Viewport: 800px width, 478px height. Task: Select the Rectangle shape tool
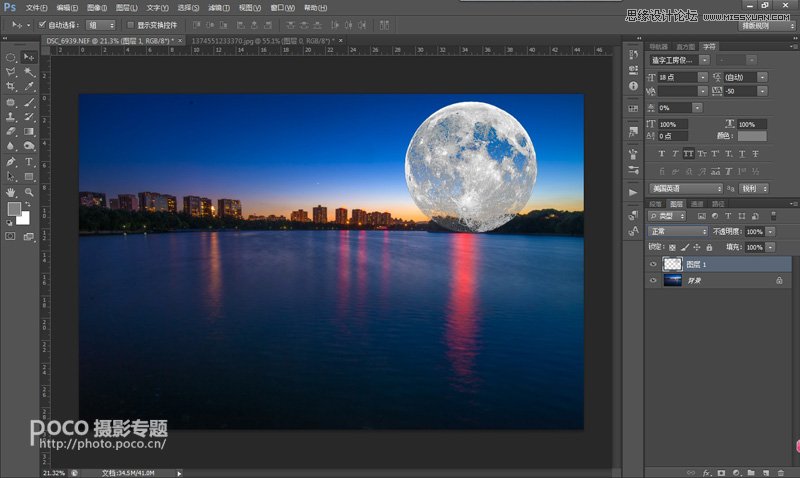29,177
